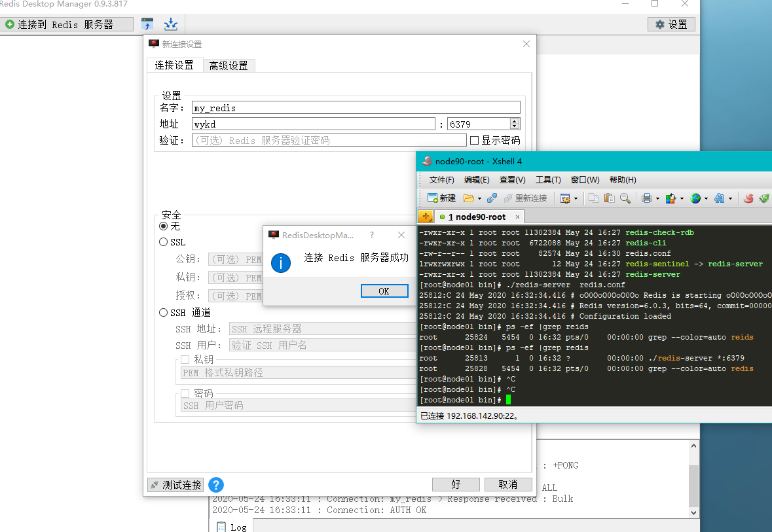The height and width of the screenshot is (532, 772).
Task: Select the SSH 通道 radio button
Action: [x=164, y=313]
